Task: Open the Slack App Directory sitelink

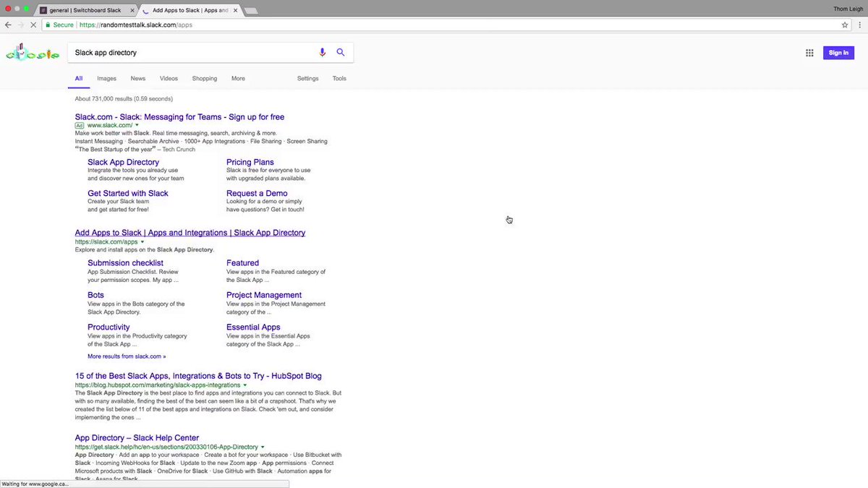Action: tap(123, 162)
